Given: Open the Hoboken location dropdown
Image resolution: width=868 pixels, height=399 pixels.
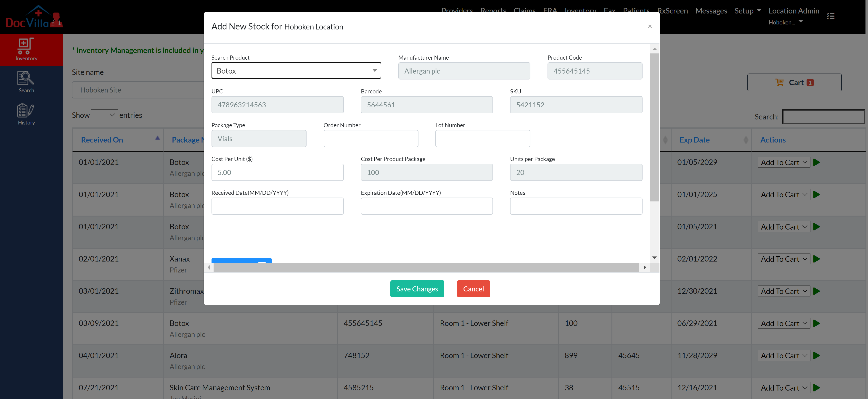Looking at the screenshot, I should coord(786,23).
